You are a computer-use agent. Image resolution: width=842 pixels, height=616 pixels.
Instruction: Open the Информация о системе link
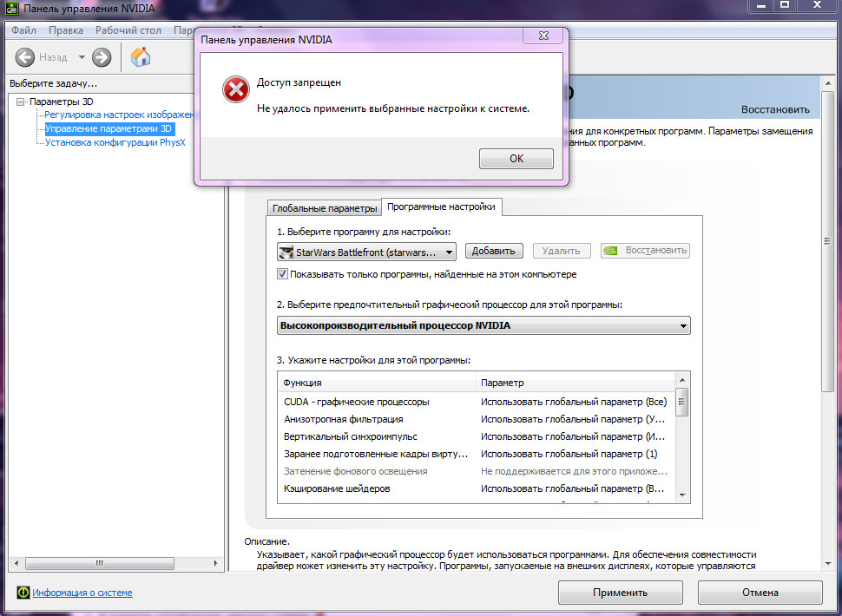(x=82, y=593)
